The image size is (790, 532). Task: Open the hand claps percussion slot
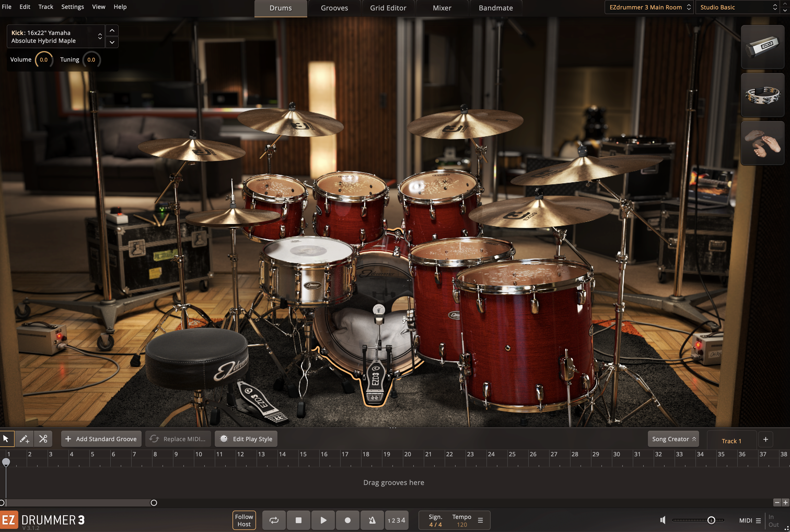(762, 143)
